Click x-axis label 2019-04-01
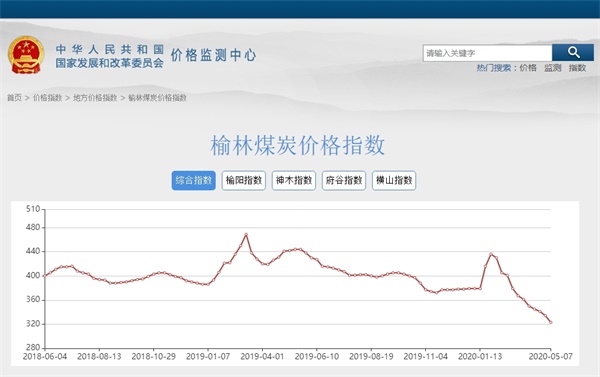The width and height of the screenshot is (600, 377). point(262,357)
